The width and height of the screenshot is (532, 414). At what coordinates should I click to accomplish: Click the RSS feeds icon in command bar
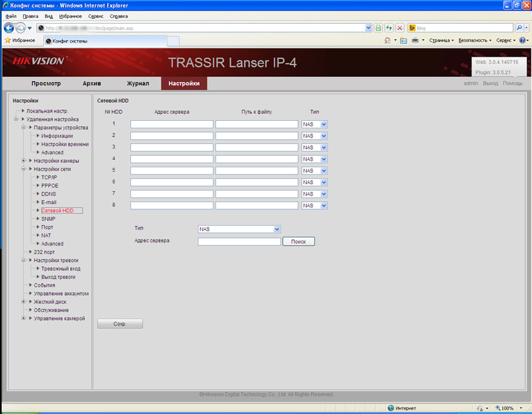404,41
